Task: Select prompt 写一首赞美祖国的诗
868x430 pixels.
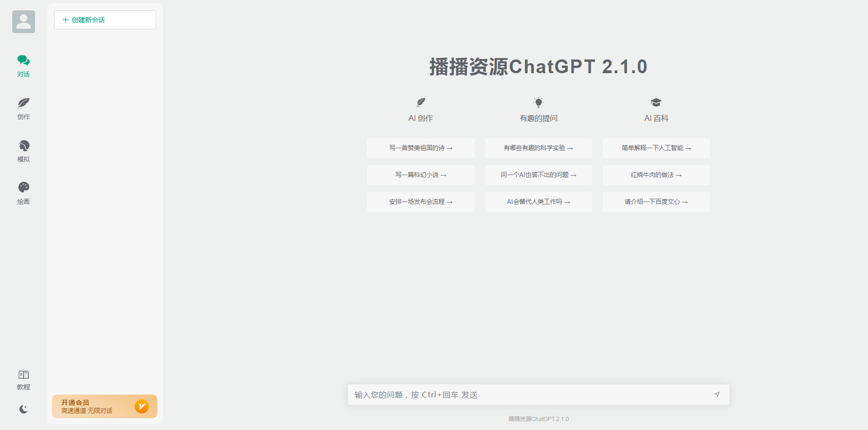Action: (x=421, y=148)
